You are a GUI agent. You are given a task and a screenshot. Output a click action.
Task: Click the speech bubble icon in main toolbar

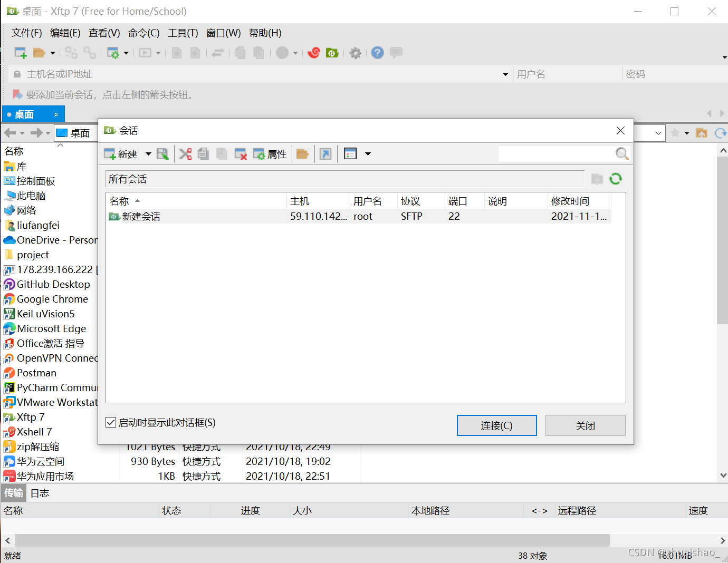(396, 53)
